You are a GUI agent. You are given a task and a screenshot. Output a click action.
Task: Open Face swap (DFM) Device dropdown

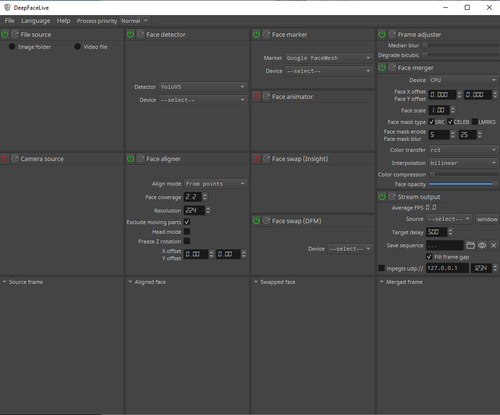(350, 249)
